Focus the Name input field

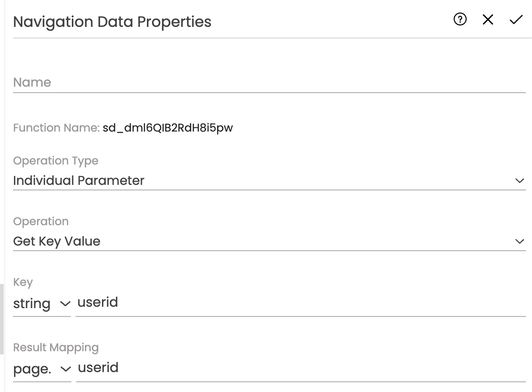coord(269,82)
